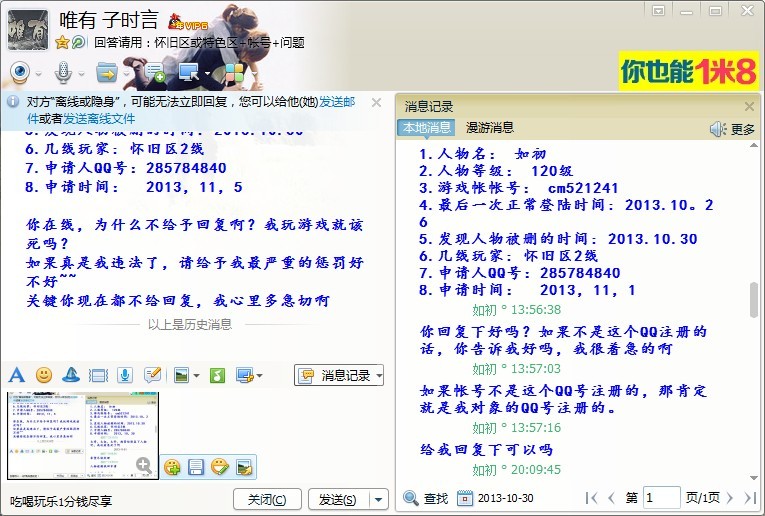Expand the send button options arrow
This screenshot has height=516, width=765.
pos(378,499)
